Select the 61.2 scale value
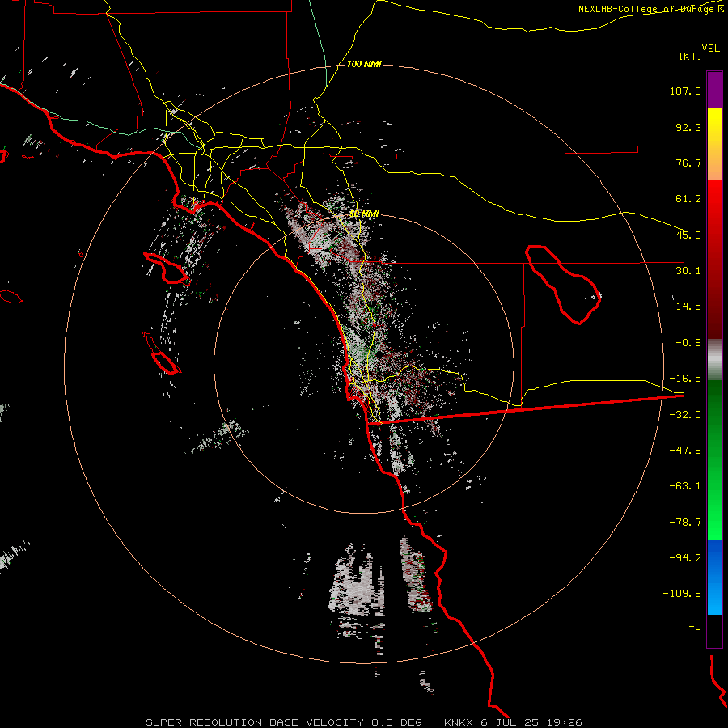 point(688,199)
